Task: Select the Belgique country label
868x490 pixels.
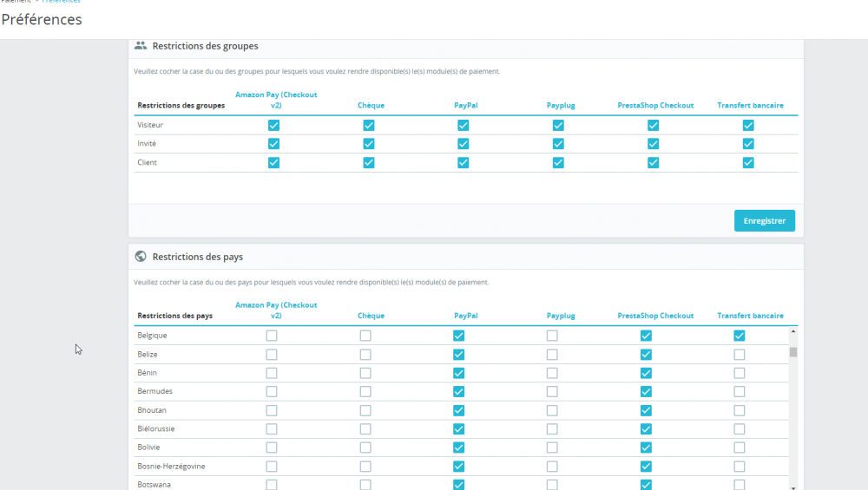Action: (152, 336)
